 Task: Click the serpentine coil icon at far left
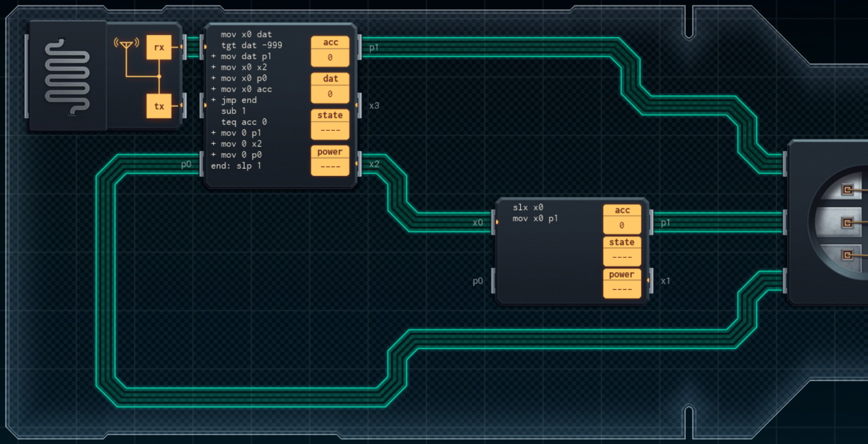click(67, 77)
